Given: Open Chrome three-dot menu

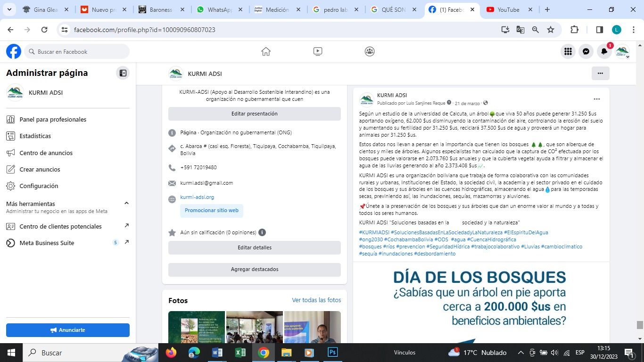Looking at the screenshot, I should click(633, 29).
